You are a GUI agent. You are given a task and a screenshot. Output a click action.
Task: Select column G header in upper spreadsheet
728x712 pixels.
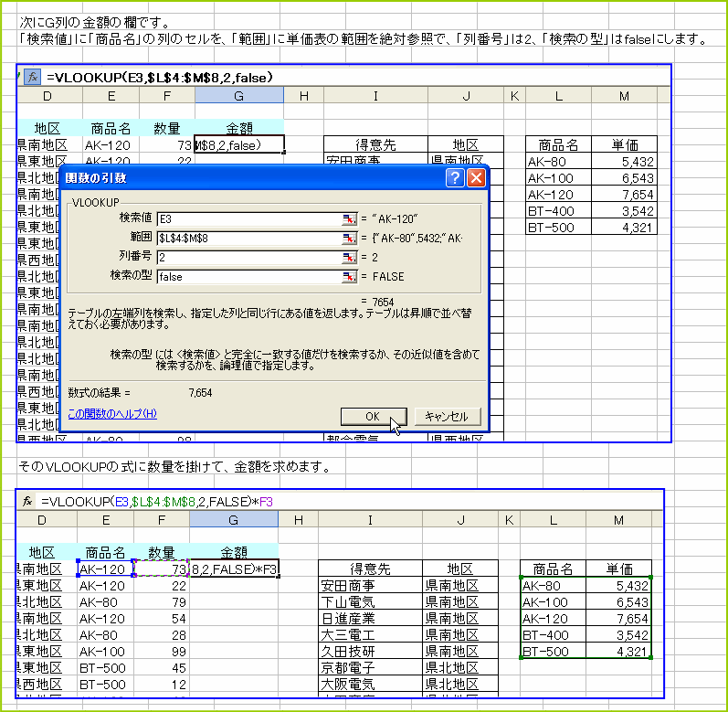pos(239,96)
